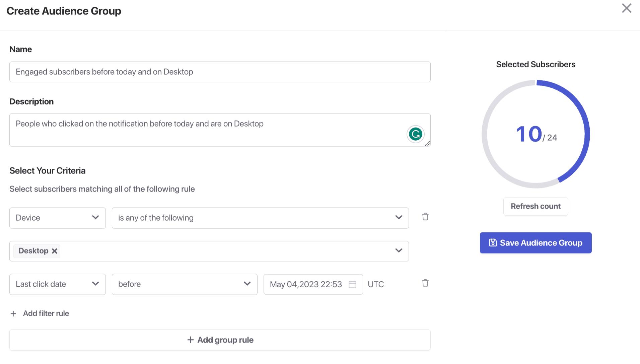640x364 pixels.
Task: Delete the Last click date rule
Action: [x=425, y=283]
